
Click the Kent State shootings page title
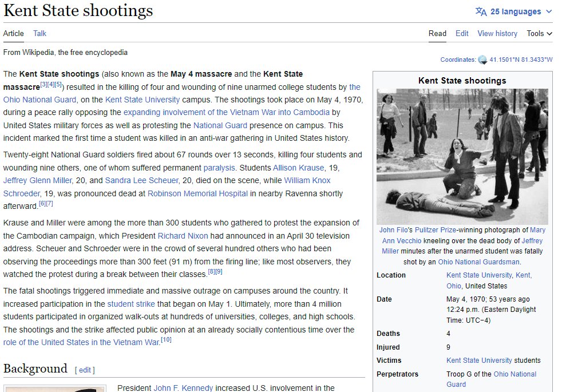[x=78, y=10]
